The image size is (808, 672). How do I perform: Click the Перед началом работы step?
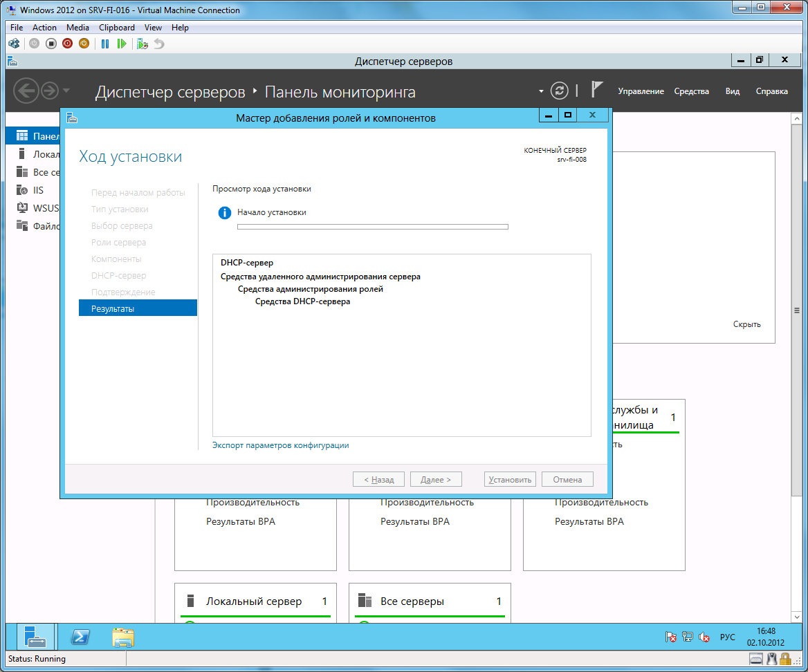click(x=138, y=193)
